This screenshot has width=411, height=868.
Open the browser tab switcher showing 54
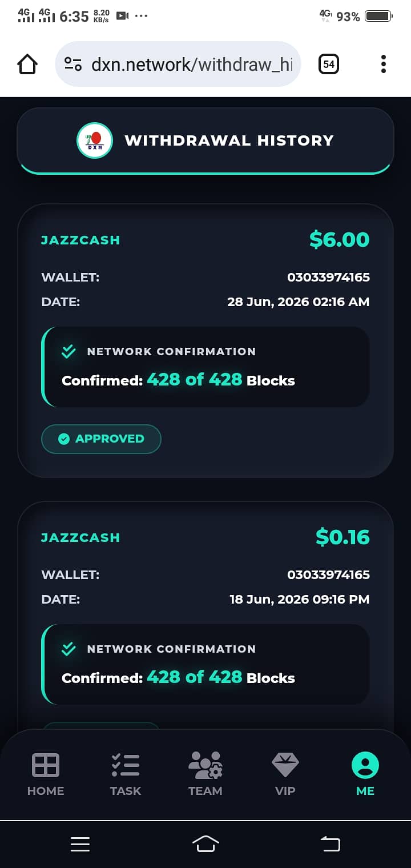click(329, 64)
